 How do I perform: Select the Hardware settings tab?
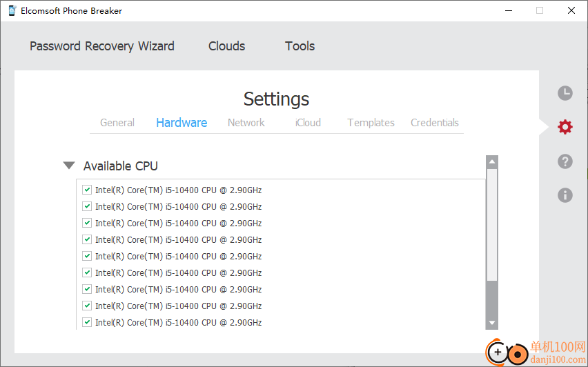[182, 123]
